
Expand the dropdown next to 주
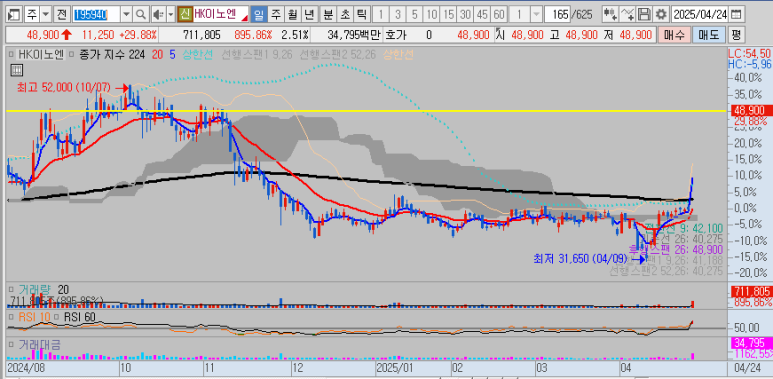[x=46, y=15]
